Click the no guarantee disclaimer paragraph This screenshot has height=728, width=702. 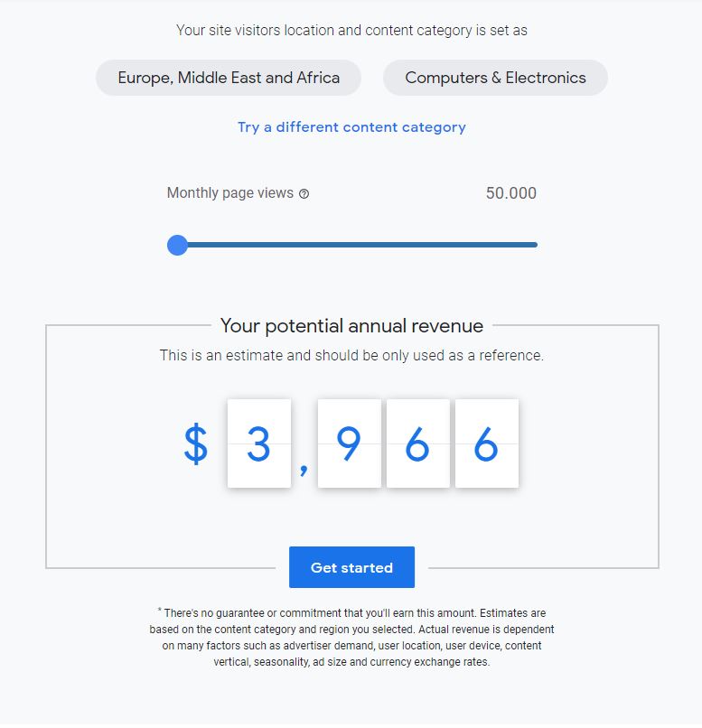point(351,637)
